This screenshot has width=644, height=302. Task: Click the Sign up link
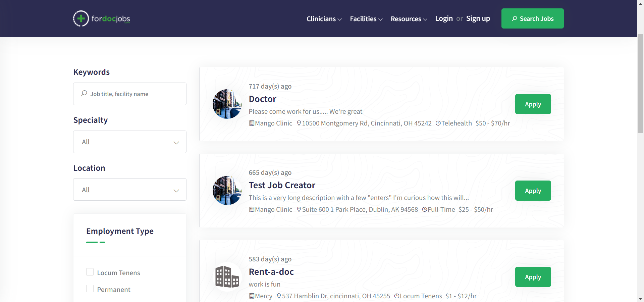coord(478,18)
